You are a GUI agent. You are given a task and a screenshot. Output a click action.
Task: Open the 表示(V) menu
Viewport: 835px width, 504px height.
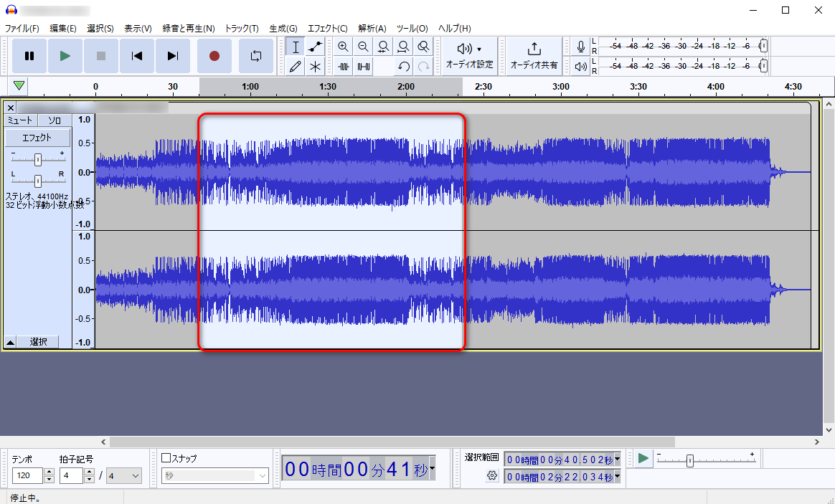point(138,28)
